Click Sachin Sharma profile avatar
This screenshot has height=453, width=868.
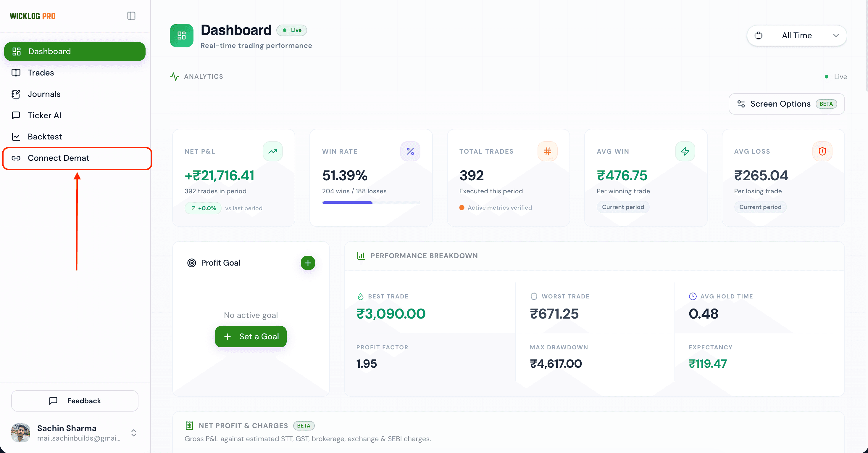point(20,433)
